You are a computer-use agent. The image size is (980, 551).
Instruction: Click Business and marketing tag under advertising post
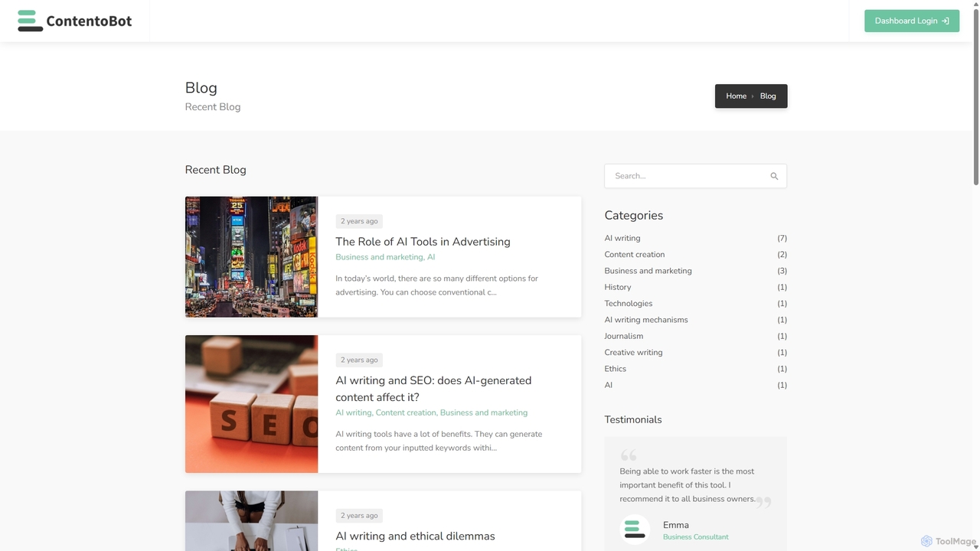point(379,257)
